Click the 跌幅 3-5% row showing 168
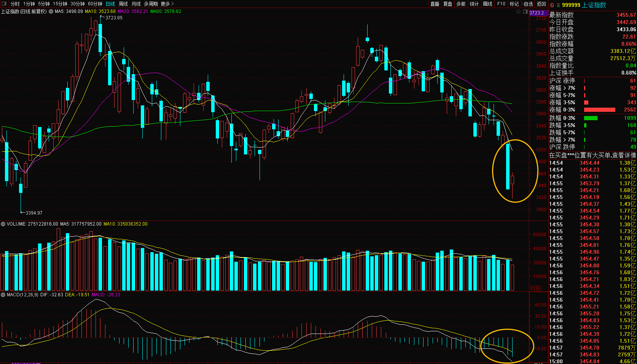The image size is (637, 364). (x=592, y=125)
